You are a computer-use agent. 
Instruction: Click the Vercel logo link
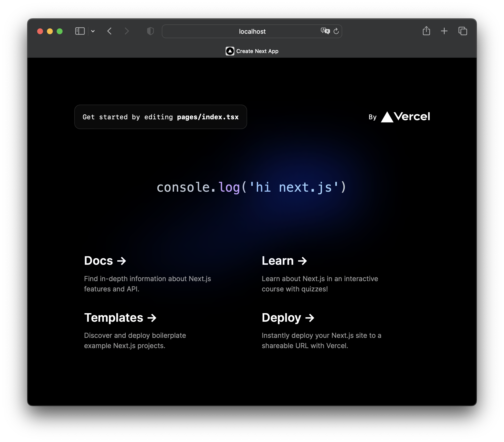tap(405, 117)
